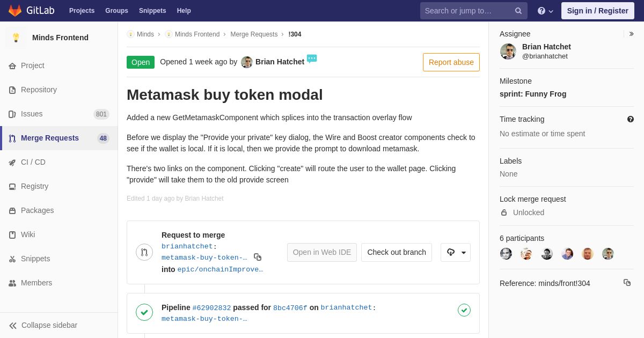
Task: Open commit 8bc4706f link
Action: tap(290, 308)
